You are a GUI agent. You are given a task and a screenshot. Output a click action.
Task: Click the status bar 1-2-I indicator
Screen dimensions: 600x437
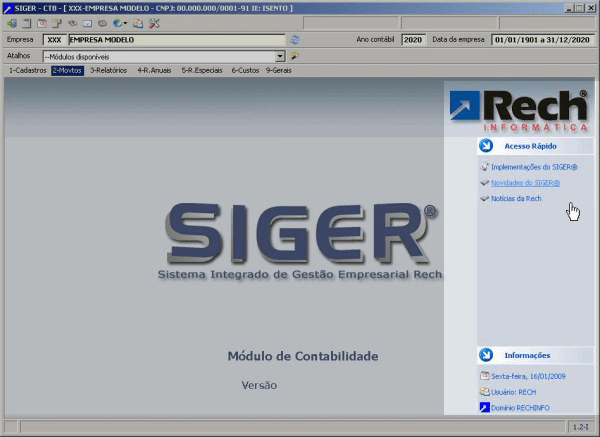pyautogui.click(x=580, y=427)
